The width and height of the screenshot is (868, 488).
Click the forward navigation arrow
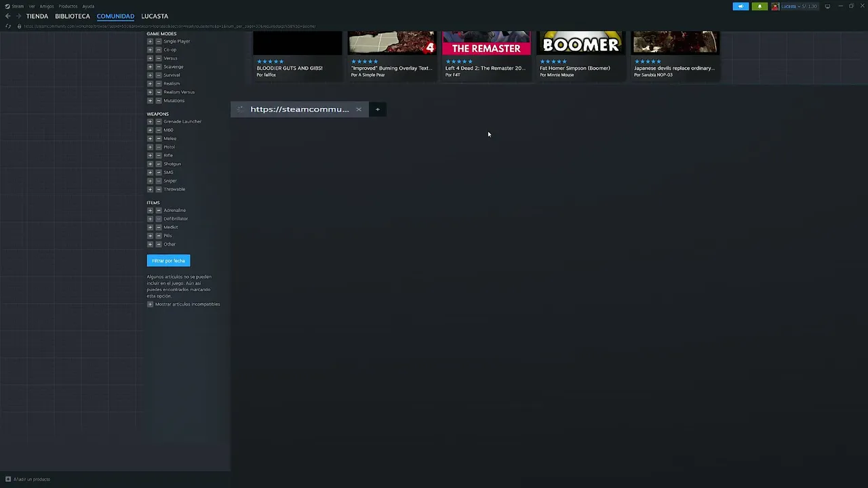(18, 16)
